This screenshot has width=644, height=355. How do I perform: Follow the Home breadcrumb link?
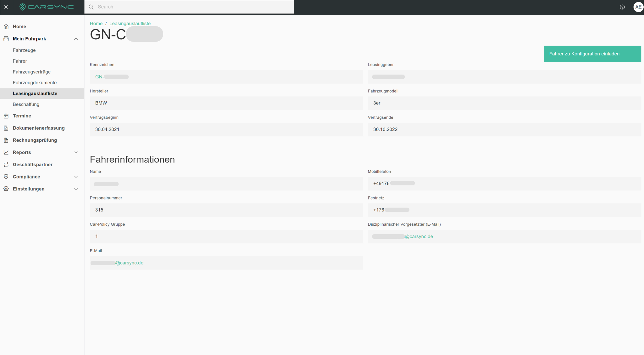click(x=96, y=24)
